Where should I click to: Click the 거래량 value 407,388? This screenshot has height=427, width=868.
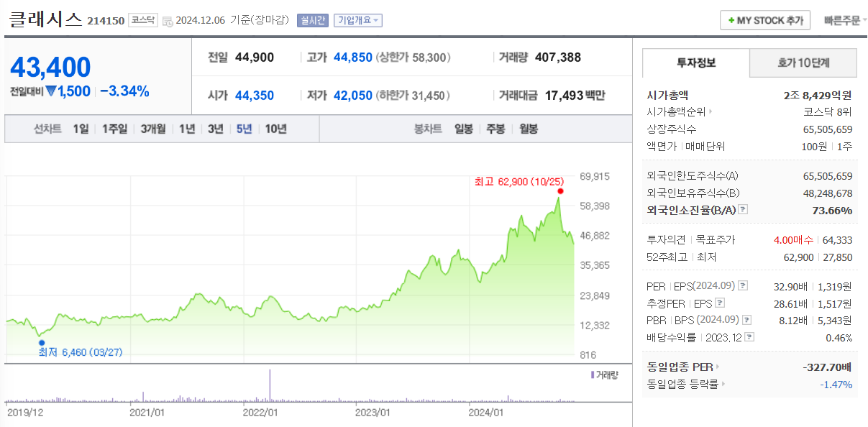coord(558,57)
